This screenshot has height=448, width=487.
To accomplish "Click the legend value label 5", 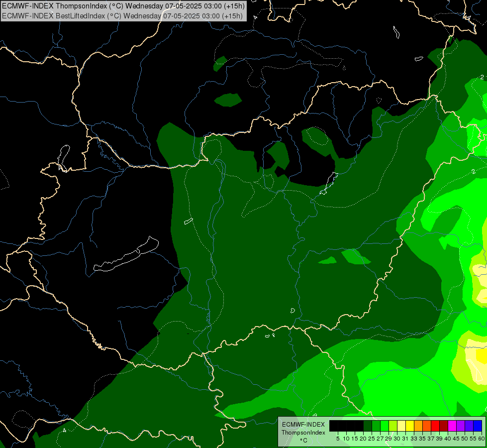I will 338,439.
